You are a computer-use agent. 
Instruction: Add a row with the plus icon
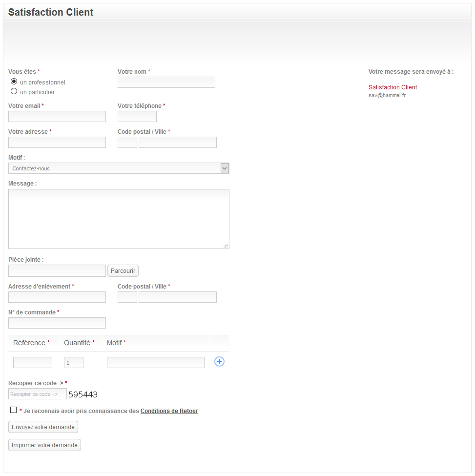(219, 362)
